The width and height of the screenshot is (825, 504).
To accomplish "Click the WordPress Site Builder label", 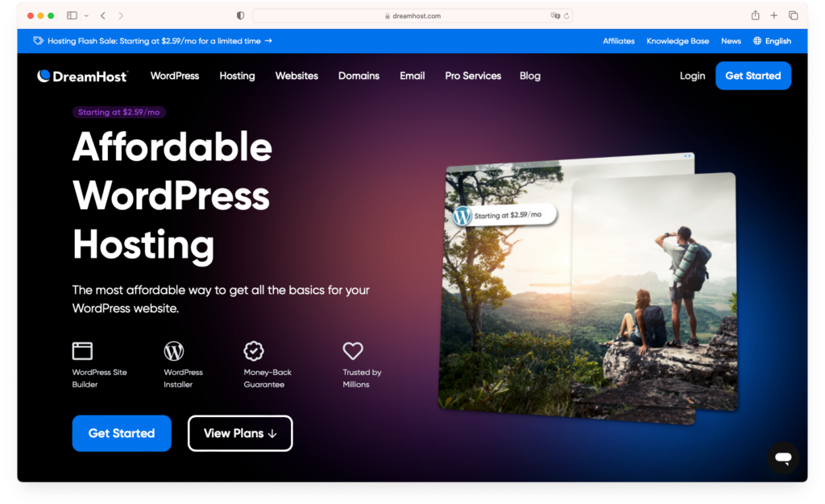I will (99, 378).
